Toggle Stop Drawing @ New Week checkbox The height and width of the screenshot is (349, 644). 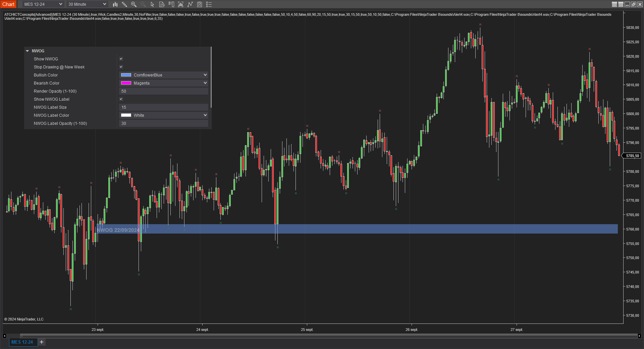click(x=121, y=67)
